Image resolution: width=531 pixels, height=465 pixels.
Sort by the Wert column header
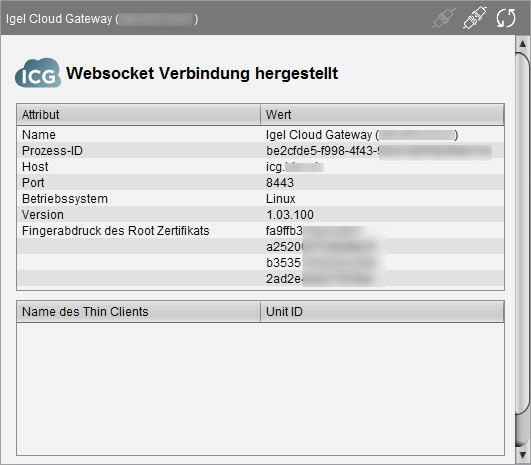(x=382, y=115)
